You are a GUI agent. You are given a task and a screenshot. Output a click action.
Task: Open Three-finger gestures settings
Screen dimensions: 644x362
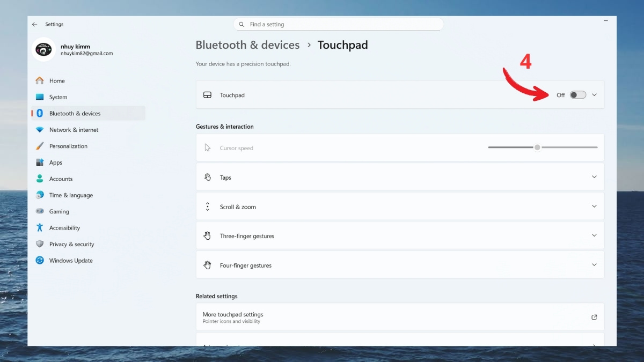(x=400, y=235)
